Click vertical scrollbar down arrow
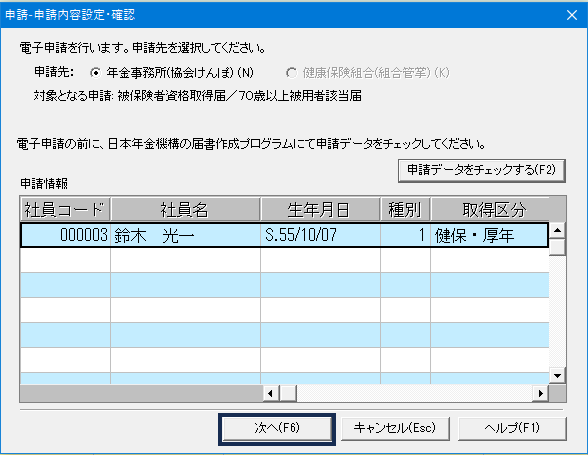 click(x=557, y=376)
